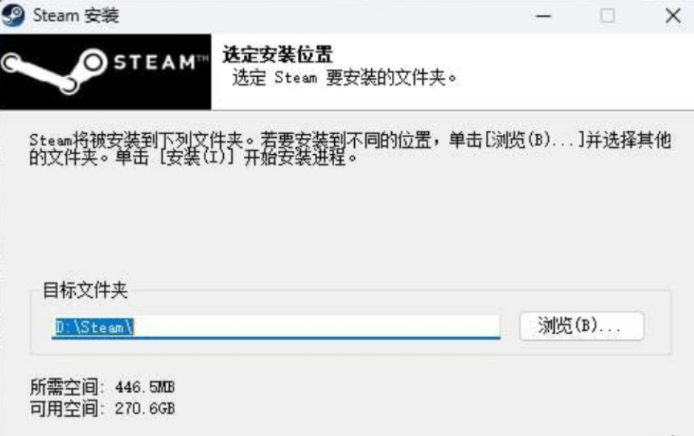Click the 选定 Steam 要安装的文件夹 subtitle
This screenshot has width=694, height=436.
click(x=344, y=78)
